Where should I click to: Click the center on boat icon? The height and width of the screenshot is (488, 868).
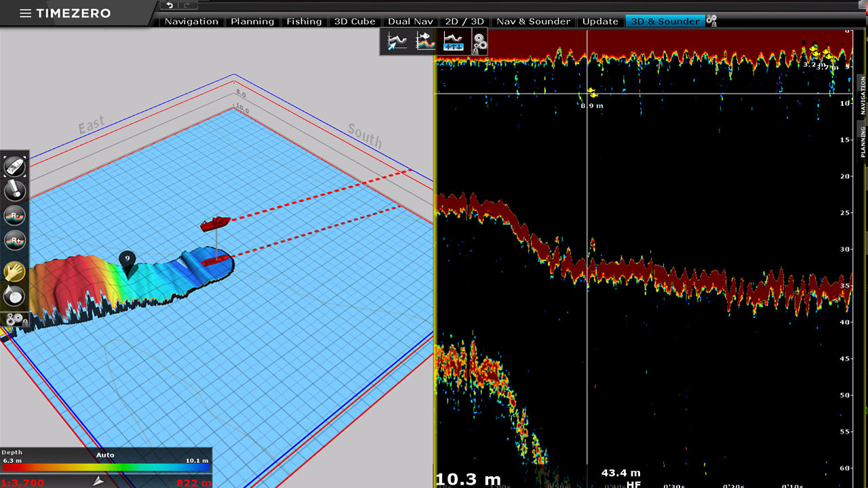click(15, 166)
